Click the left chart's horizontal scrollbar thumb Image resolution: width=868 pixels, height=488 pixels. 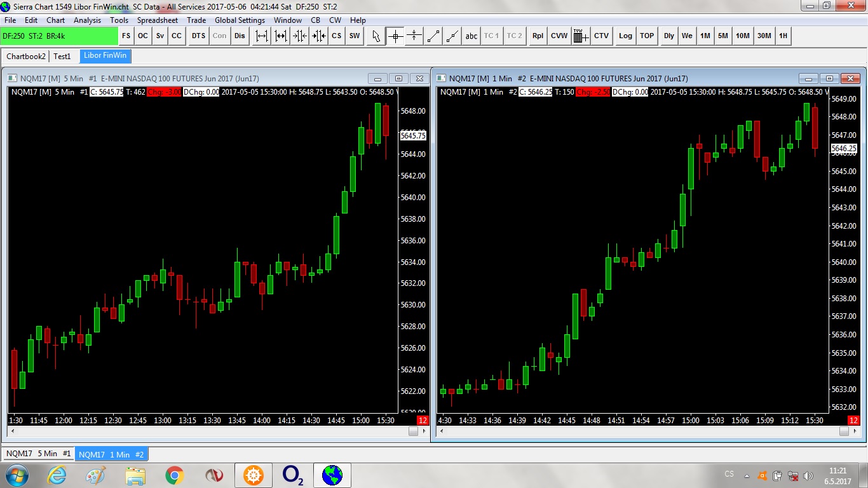[413, 431]
